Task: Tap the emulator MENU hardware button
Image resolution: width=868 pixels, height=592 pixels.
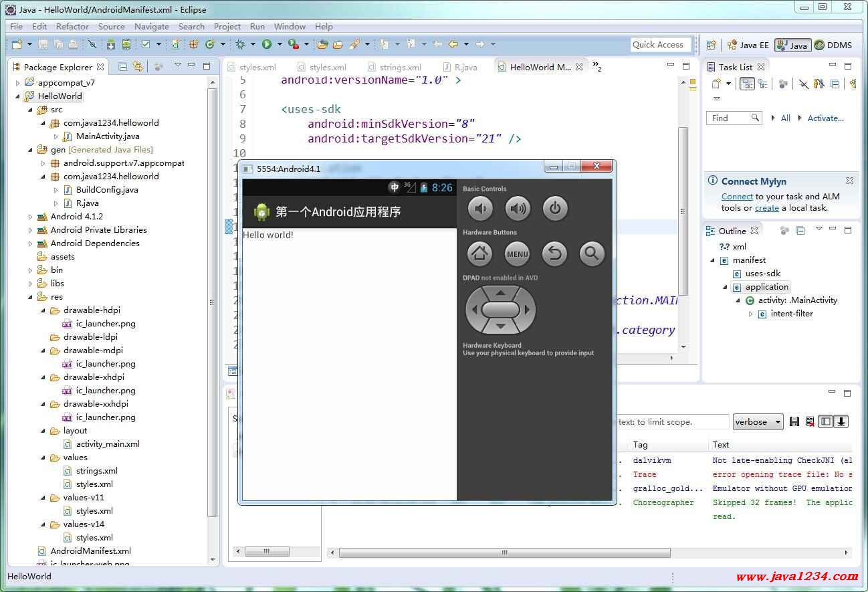Action: pos(518,254)
